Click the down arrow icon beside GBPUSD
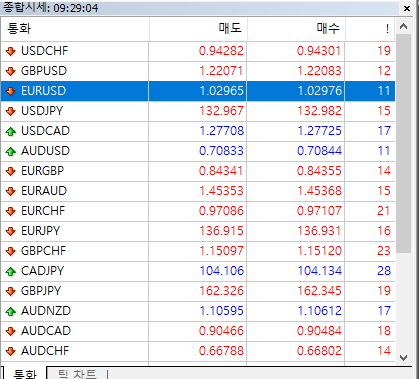Screen dimensions: 419x379 tap(11, 71)
